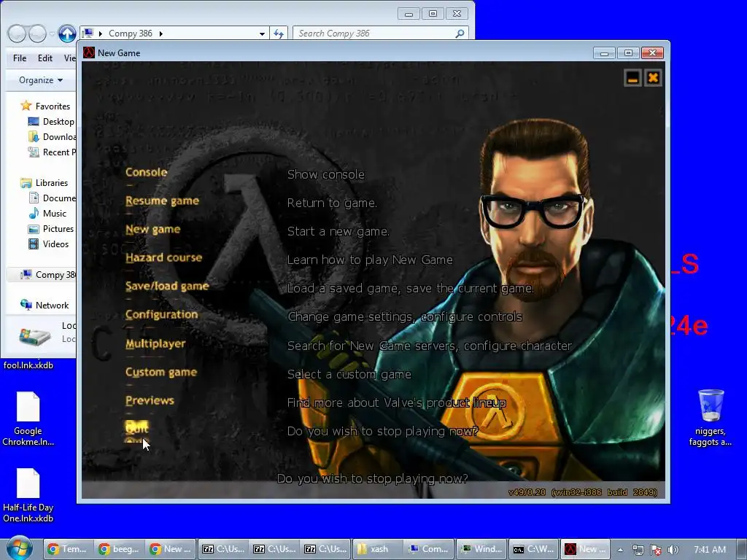This screenshot has width=747, height=560.
Task: Click the in-game minimize icon
Action: point(632,77)
